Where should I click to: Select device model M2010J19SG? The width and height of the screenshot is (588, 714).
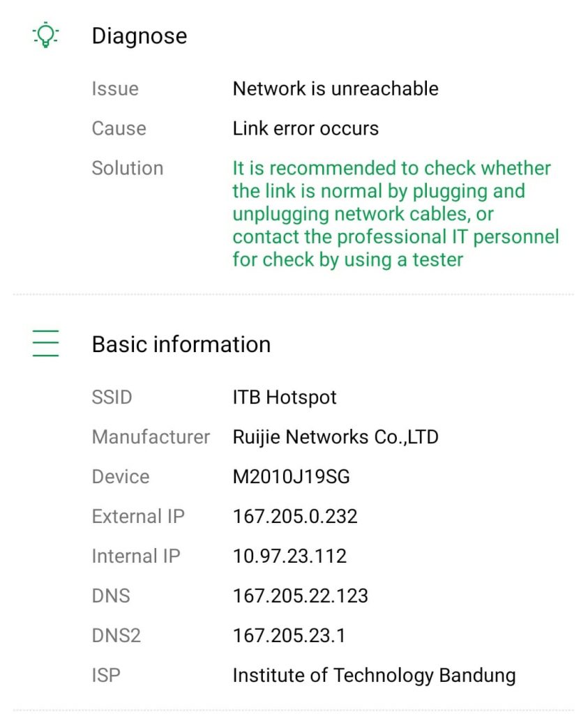pyautogui.click(x=292, y=477)
